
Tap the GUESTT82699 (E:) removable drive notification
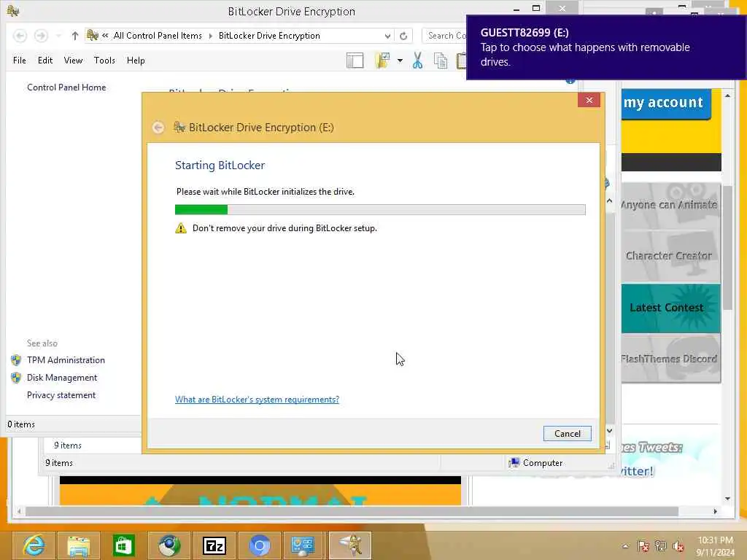pos(606,47)
